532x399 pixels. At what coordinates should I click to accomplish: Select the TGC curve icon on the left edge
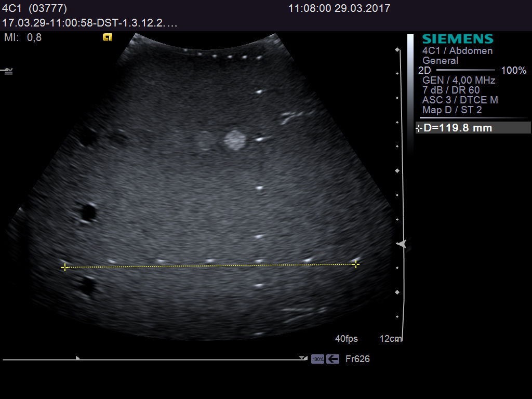point(8,71)
